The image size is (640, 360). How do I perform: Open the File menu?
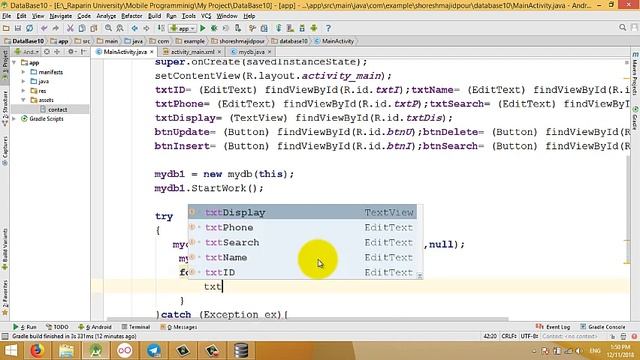[7, 16]
